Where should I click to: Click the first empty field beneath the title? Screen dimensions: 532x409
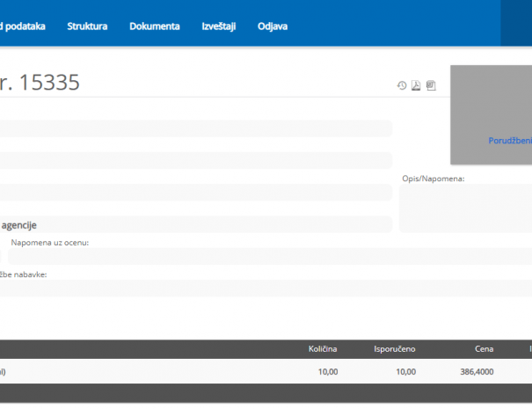click(x=193, y=128)
